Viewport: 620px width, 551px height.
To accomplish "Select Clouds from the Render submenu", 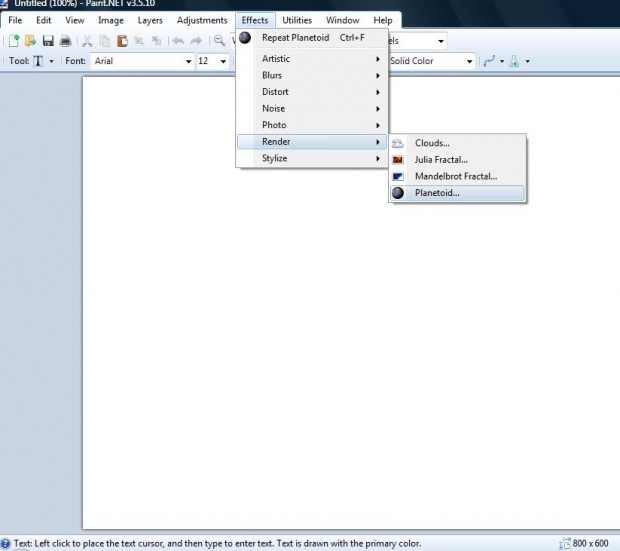I will click(x=432, y=143).
